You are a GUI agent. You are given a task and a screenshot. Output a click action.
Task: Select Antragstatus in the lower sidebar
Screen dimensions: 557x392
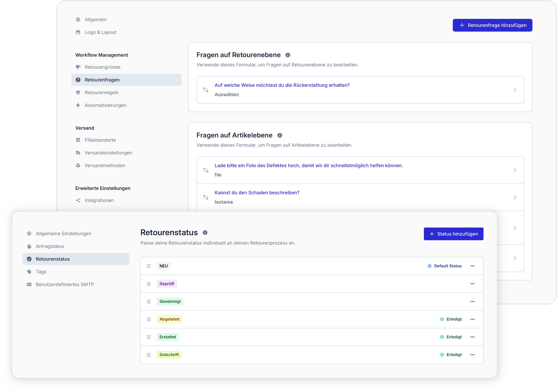tap(50, 246)
